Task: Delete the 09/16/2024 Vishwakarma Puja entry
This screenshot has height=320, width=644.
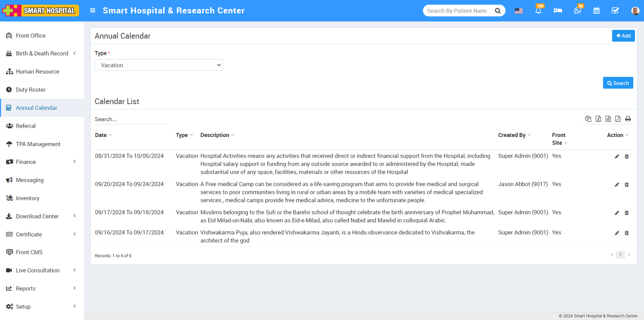Action: click(627, 233)
